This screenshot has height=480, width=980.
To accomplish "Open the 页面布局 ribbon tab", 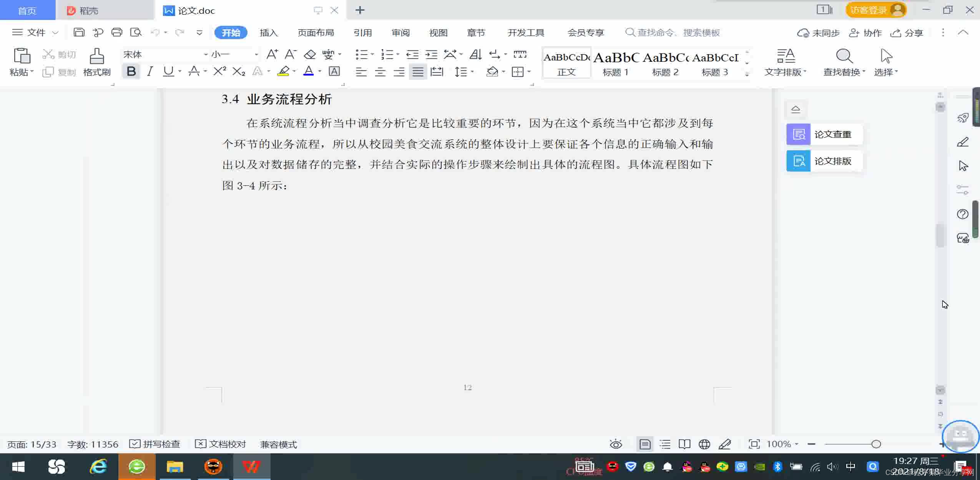I will [316, 33].
